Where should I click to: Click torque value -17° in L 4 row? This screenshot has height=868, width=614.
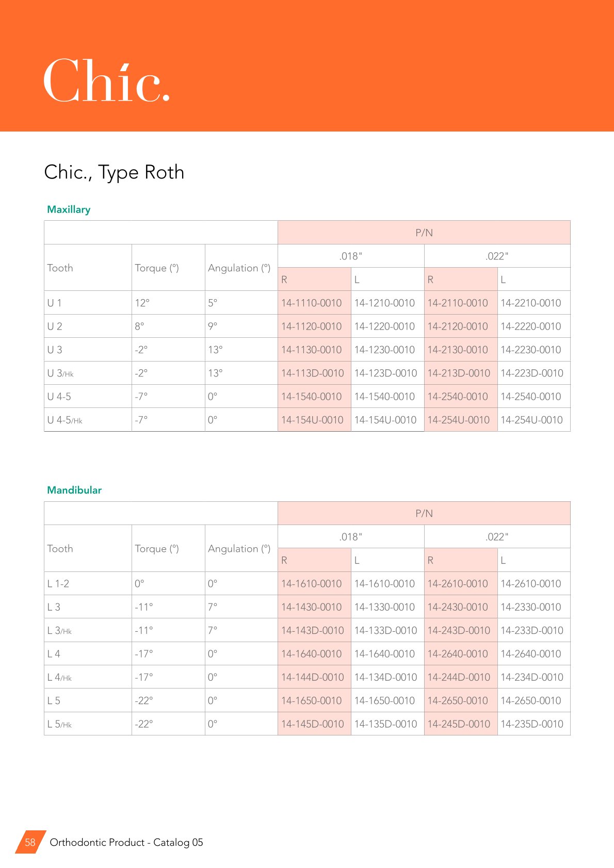[x=144, y=654]
